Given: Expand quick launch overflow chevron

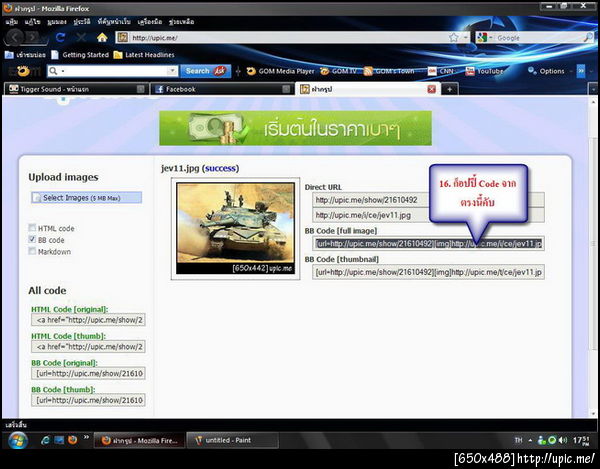Looking at the screenshot, I should (86, 437).
